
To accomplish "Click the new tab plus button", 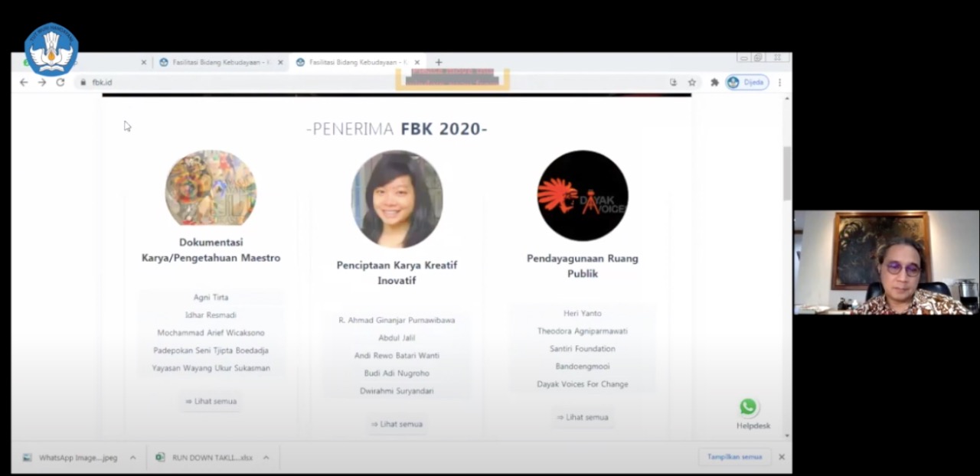I will [439, 62].
